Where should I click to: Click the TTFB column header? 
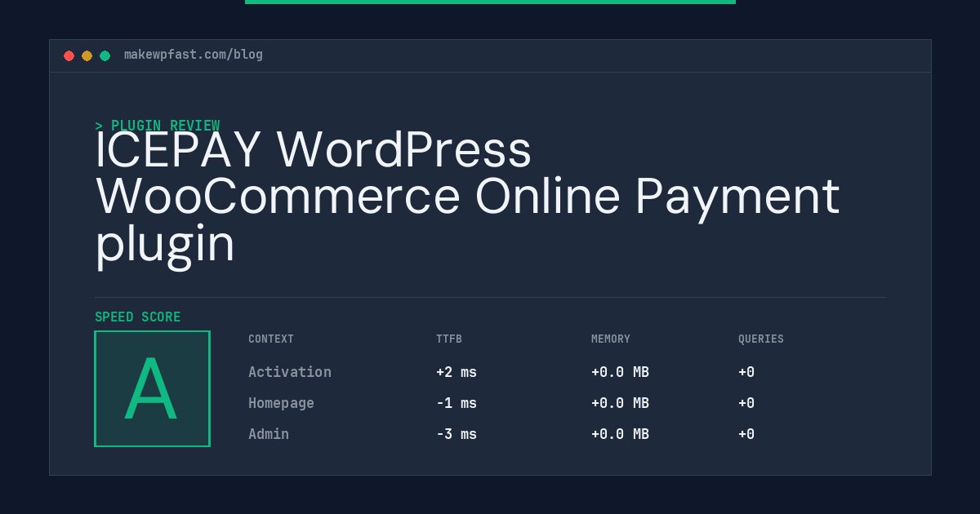pyautogui.click(x=449, y=339)
